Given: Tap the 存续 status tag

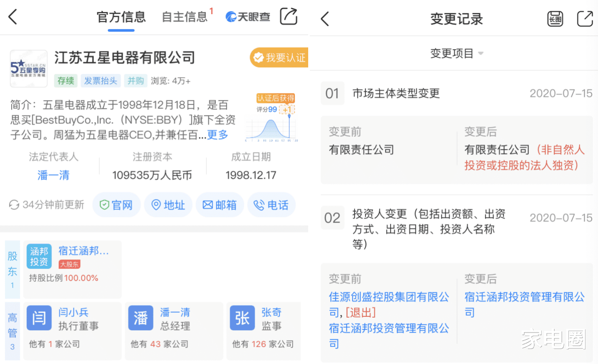Looking at the screenshot, I should pyautogui.click(x=66, y=81).
